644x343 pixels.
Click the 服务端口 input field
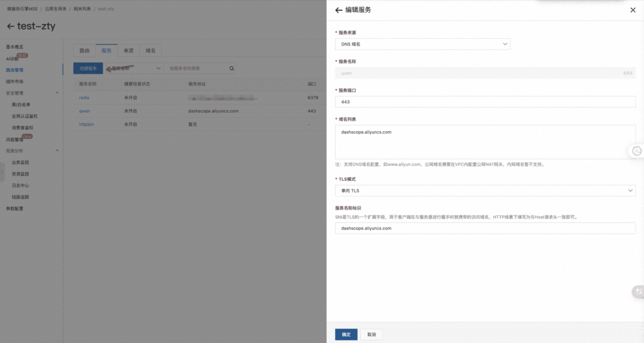pyautogui.click(x=485, y=102)
